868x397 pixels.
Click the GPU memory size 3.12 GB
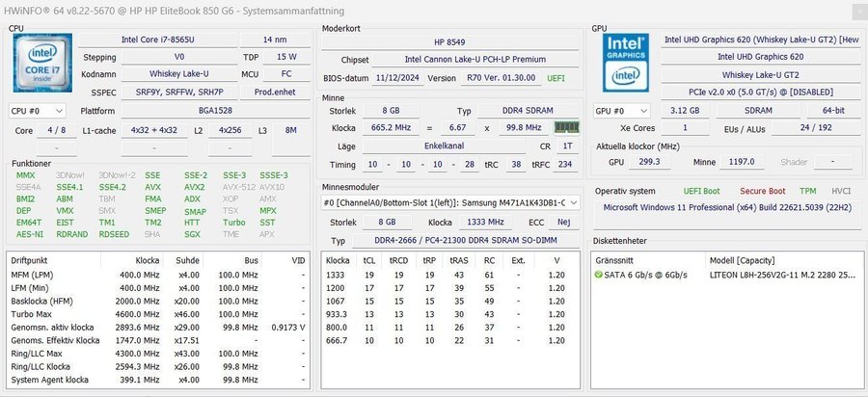pos(684,111)
